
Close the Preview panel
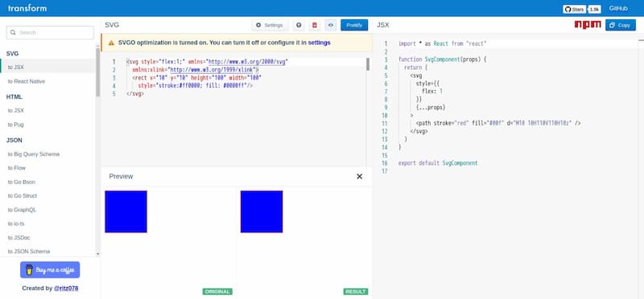click(x=359, y=176)
